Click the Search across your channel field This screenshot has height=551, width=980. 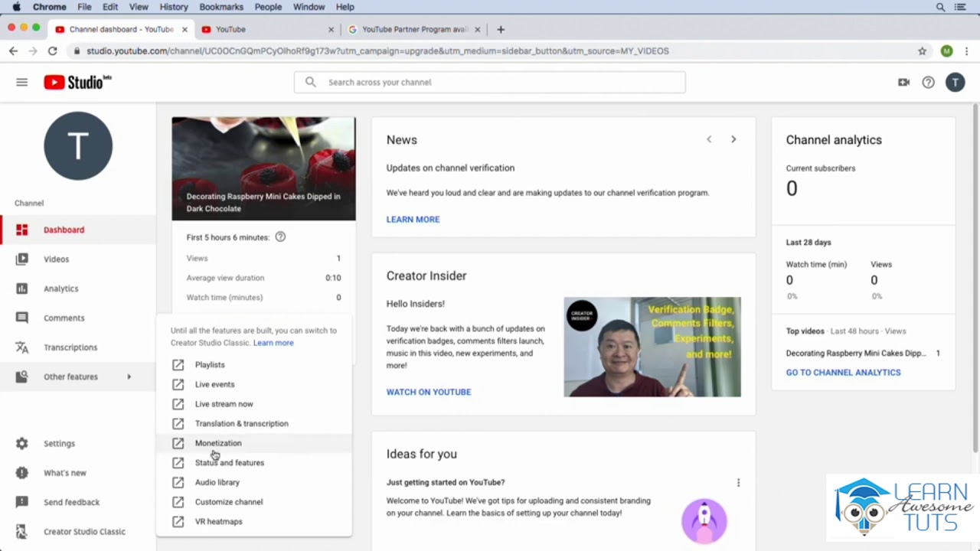click(490, 82)
